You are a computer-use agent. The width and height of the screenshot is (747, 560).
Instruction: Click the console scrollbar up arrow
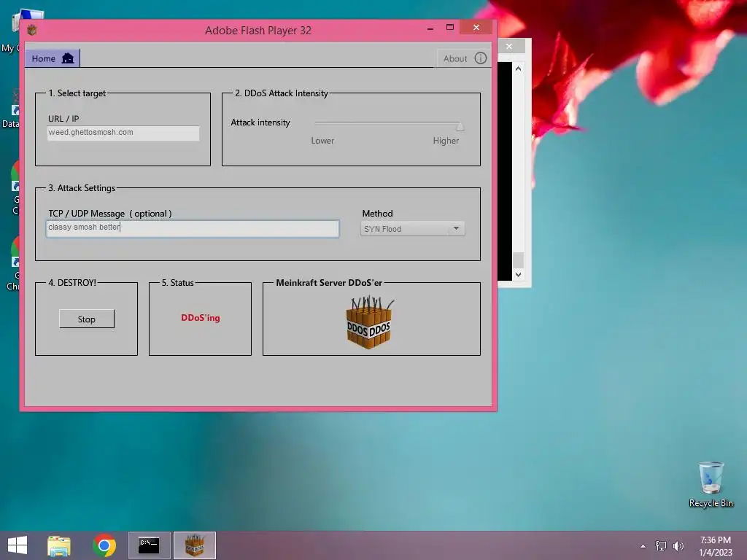click(x=519, y=69)
